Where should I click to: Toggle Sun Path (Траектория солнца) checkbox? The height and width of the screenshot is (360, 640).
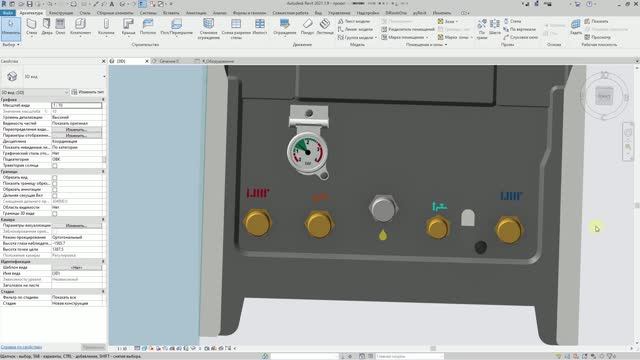click(x=55, y=166)
